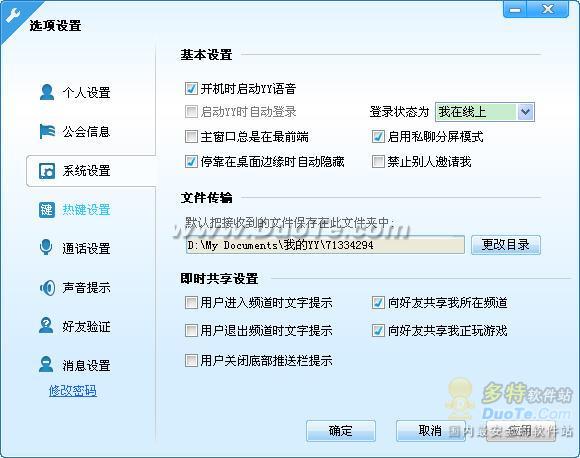Open the 通话设置 tab label

coord(86,249)
